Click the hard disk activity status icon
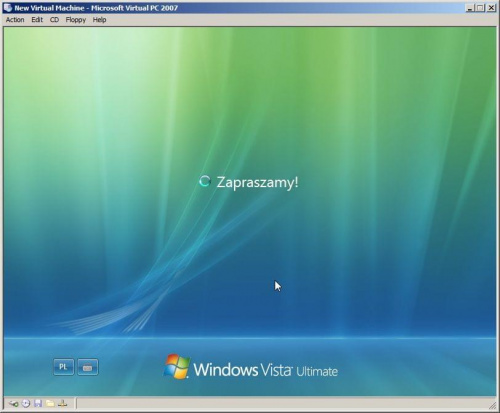This screenshot has width=500, height=413. (x=14, y=404)
